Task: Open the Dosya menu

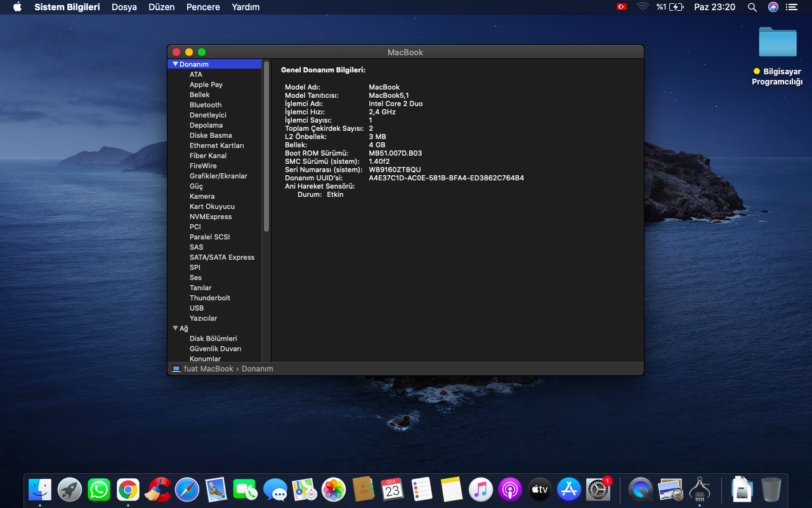Action: tap(124, 7)
